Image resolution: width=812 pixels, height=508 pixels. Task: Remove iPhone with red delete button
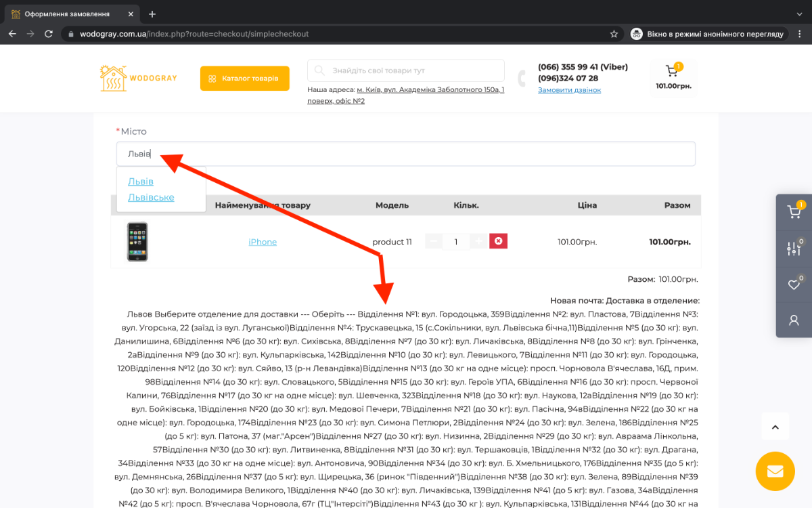point(499,241)
